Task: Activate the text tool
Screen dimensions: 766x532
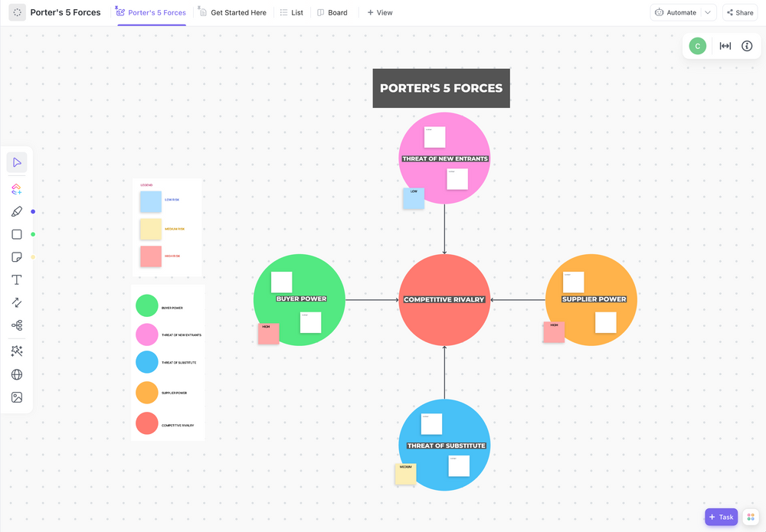Action: [17, 279]
